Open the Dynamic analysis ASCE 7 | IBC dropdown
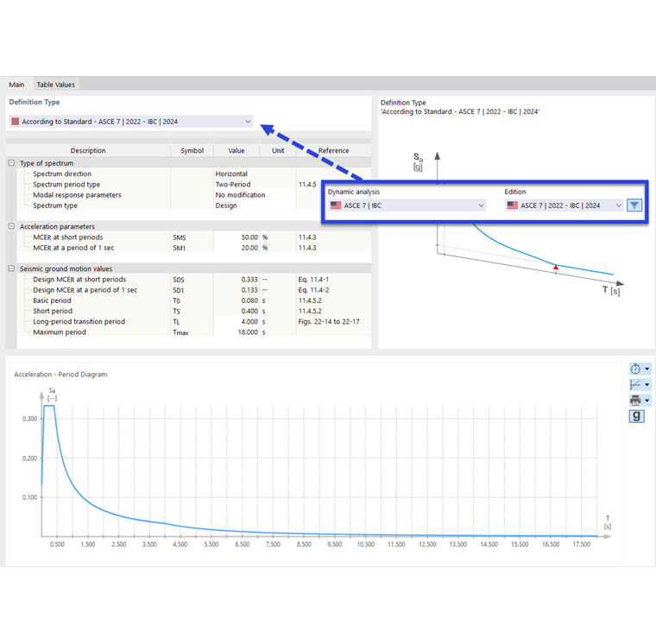Viewport: 656px width, 644px height. tap(407, 205)
